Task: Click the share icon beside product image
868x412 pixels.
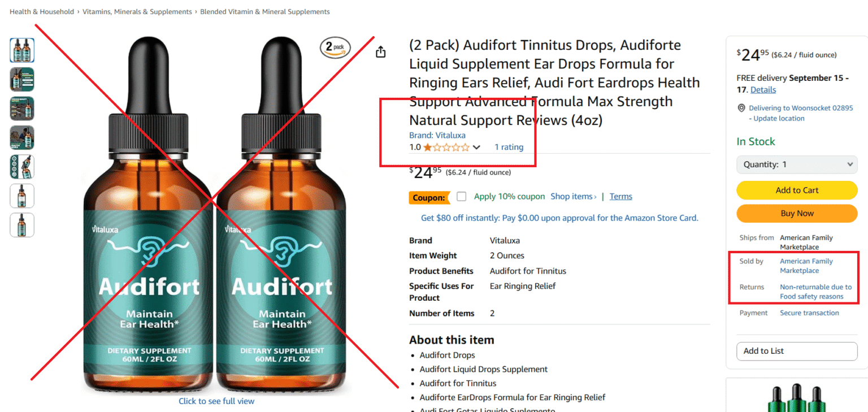Action: tap(381, 52)
